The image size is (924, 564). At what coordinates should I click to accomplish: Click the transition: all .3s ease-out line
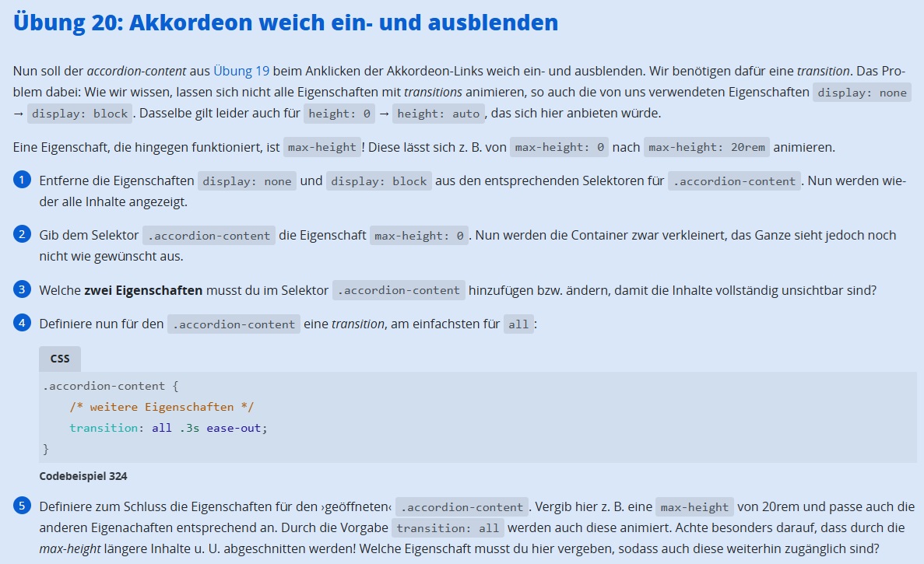168,428
